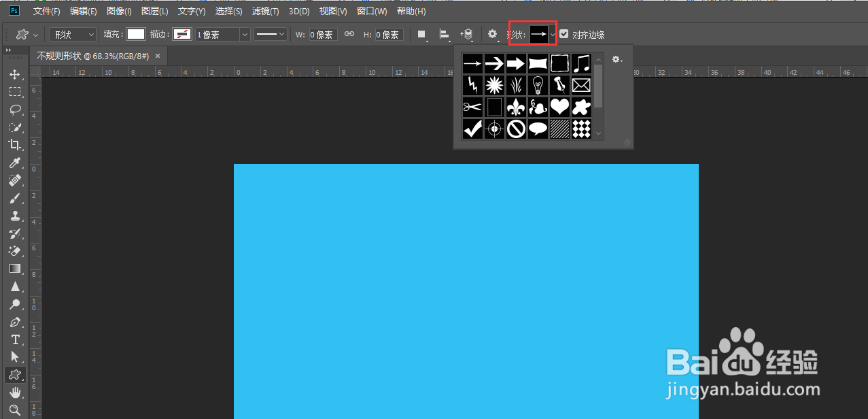Select the Type tool

[15, 339]
